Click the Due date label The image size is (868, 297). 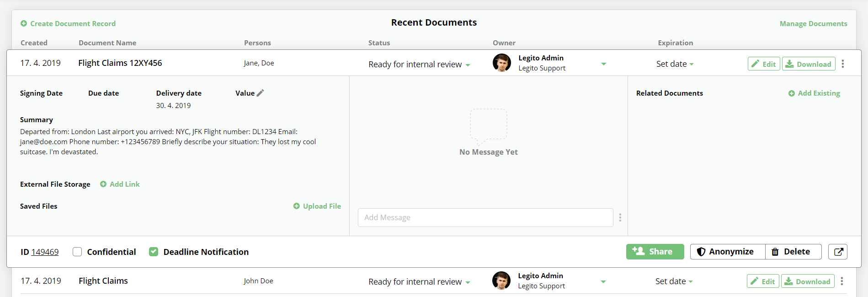tap(103, 93)
